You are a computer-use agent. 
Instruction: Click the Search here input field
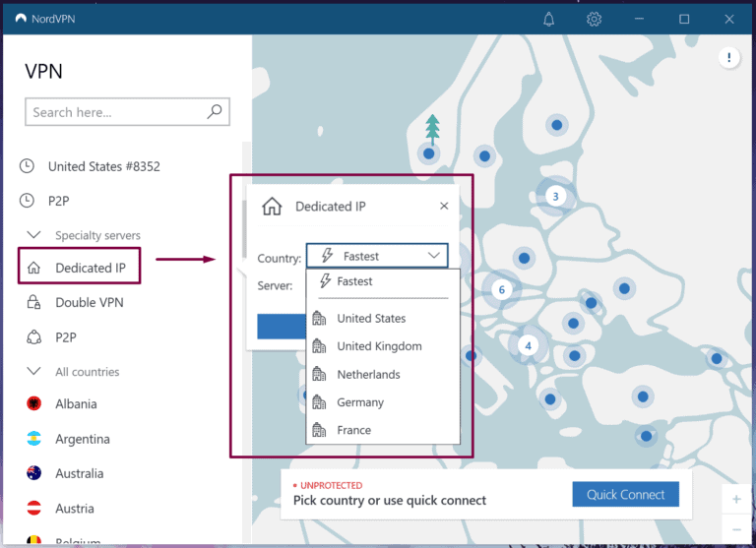tap(113, 112)
